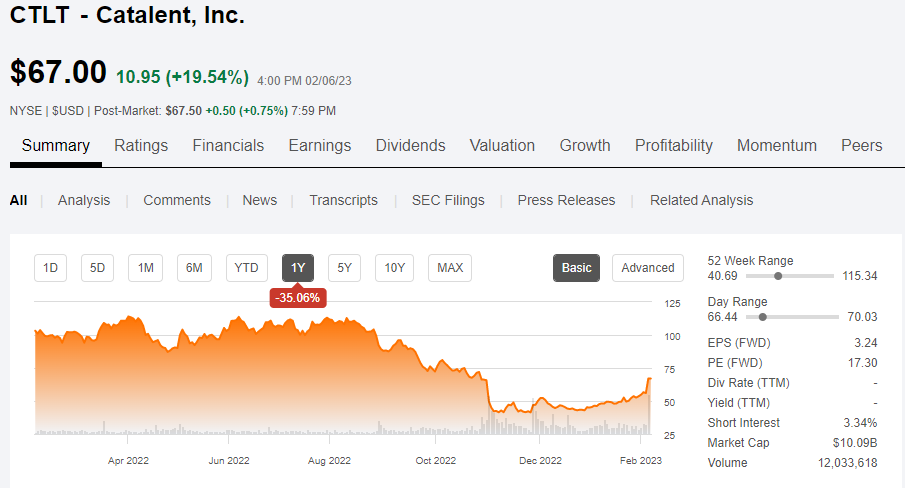Open SEC Filings list
Viewport: 905px width, 488px height.
click(448, 200)
